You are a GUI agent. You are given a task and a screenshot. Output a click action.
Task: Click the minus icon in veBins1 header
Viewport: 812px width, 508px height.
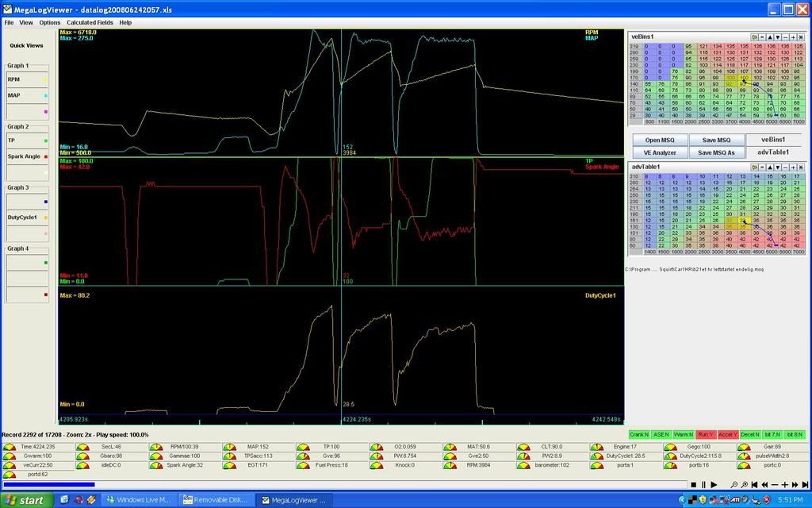tap(786, 37)
